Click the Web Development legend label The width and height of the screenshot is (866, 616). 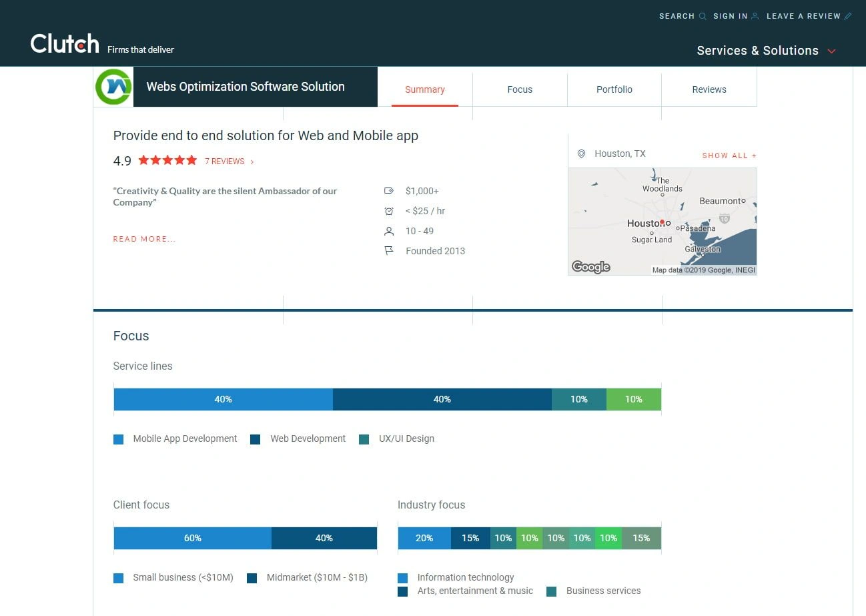point(308,438)
